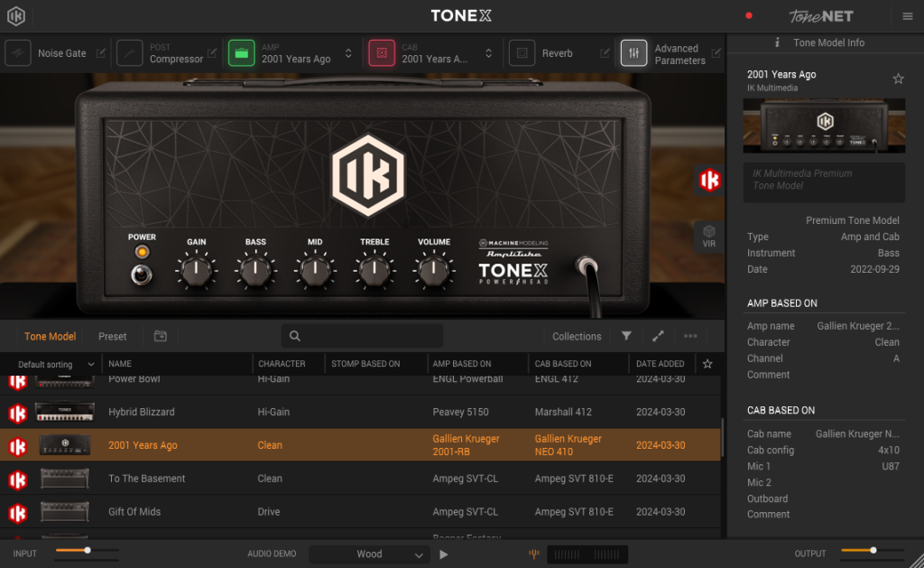The width and height of the screenshot is (924, 568).
Task: Click the red recording indicator dot
Action: point(749,16)
